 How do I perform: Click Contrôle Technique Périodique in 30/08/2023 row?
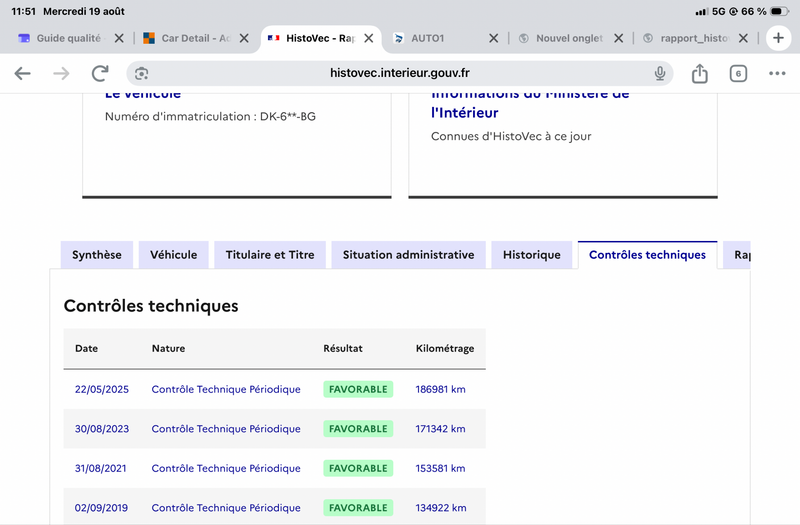226,429
